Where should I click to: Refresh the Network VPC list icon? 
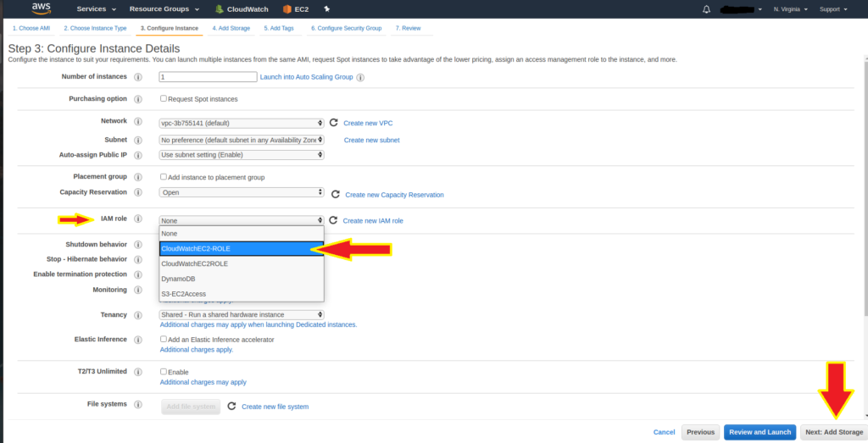334,123
